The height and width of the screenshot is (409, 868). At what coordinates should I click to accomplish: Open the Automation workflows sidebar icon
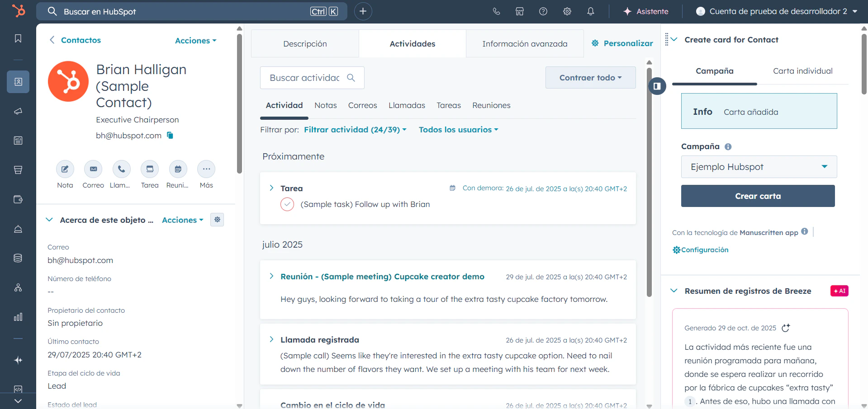pyautogui.click(x=18, y=287)
